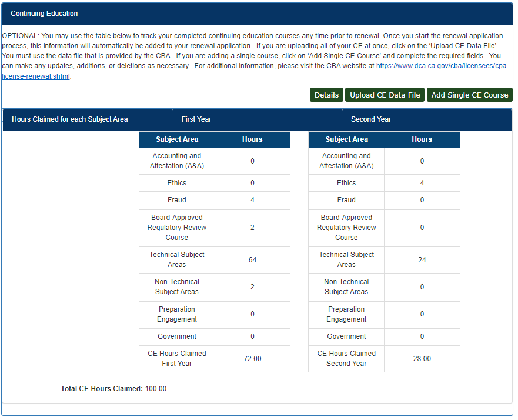Image resolution: width=518 pixels, height=420 pixels.
Task: Click First Year Regulatory Review hours value 2
Action: pyautogui.click(x=252, y=228)
